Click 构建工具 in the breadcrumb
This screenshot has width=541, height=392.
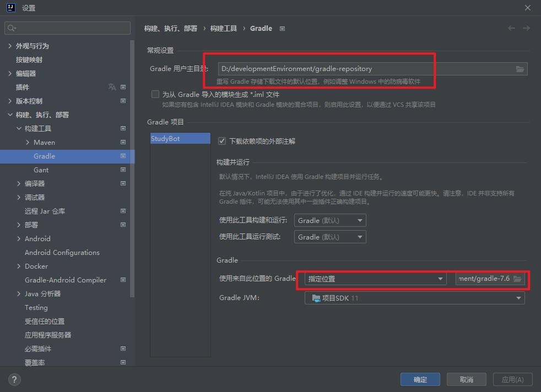coord(224,29)
